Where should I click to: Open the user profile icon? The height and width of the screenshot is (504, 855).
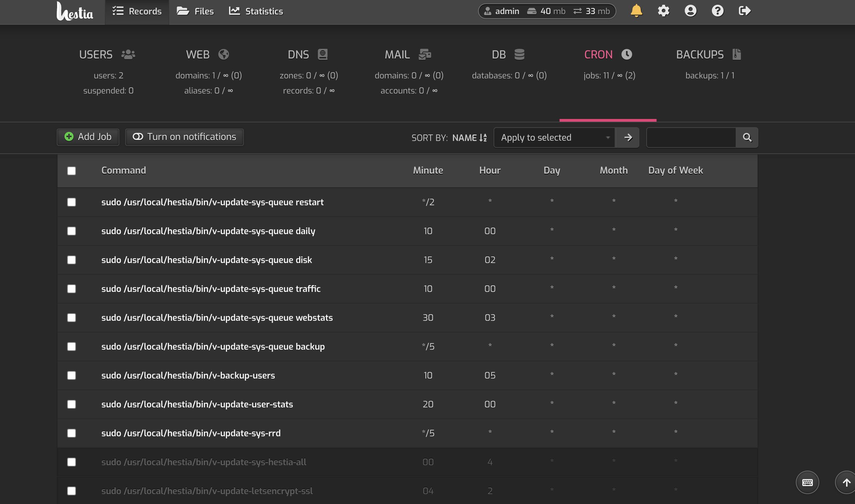pyautogui.click(x=690, y=11)
